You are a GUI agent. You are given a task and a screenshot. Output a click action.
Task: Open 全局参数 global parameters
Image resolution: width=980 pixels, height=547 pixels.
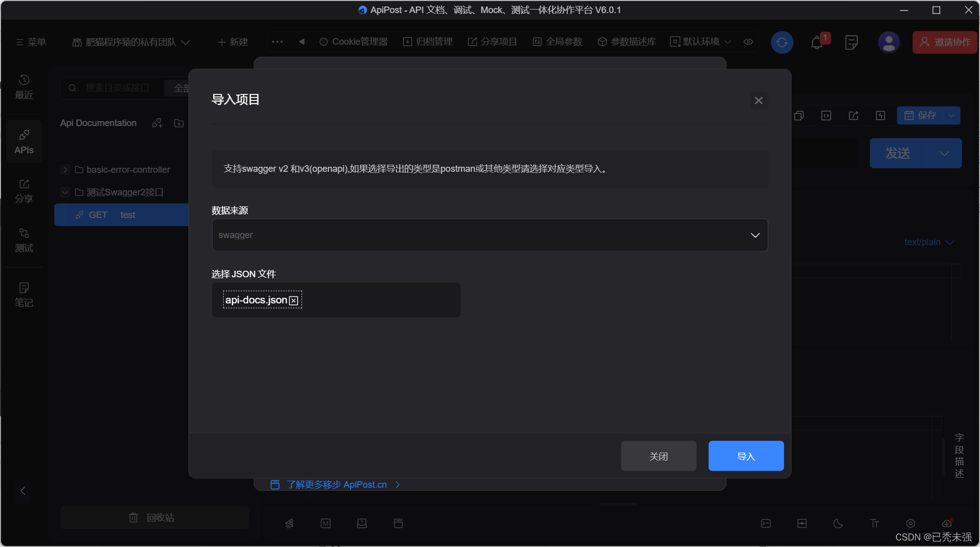click(557, 42)
